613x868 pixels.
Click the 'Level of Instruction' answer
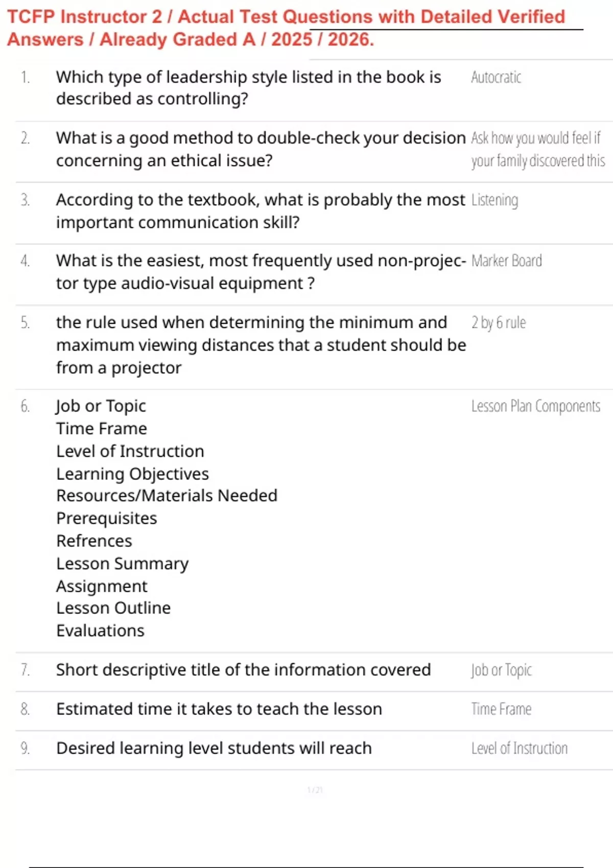coord(519,749)
